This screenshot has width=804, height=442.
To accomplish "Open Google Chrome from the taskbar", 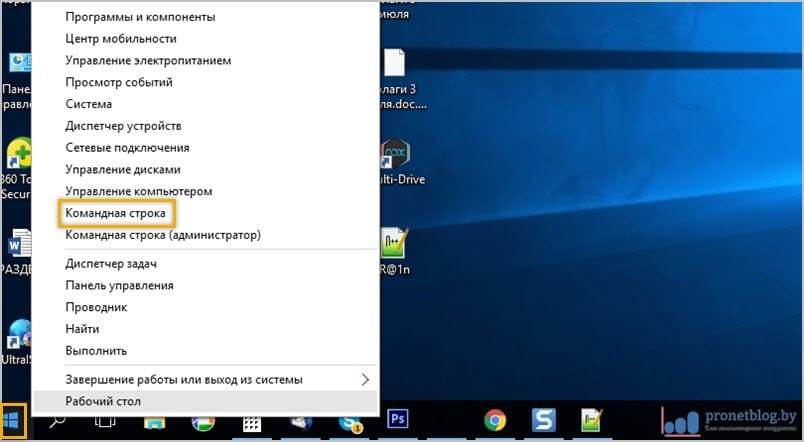I will point(494,420).
